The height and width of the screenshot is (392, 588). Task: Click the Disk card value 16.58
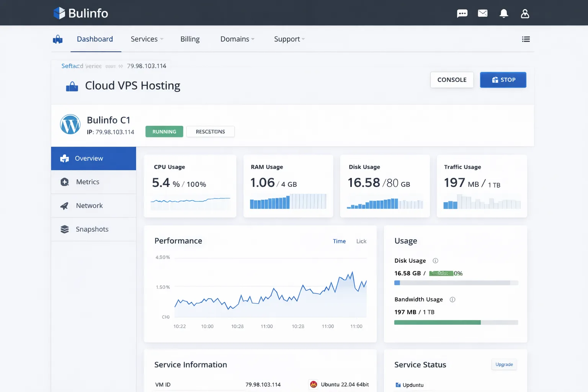[364, 183]
